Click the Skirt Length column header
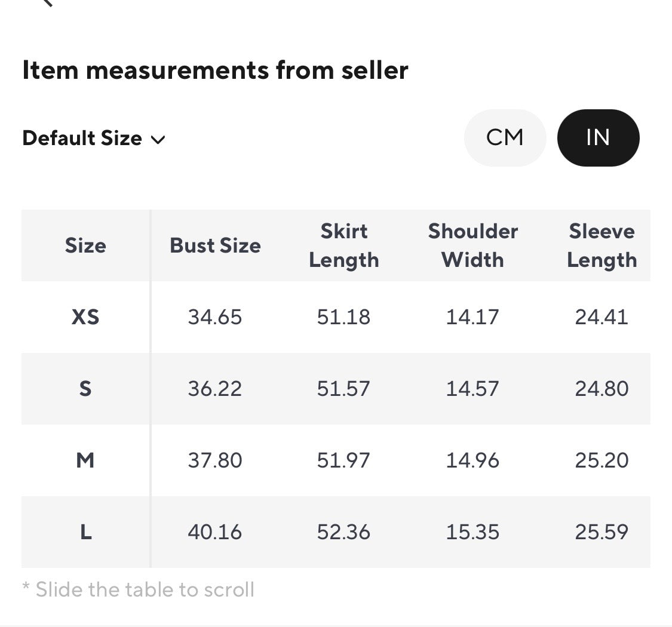The width and height of the screenshot is (672, 627). [343, 245]
